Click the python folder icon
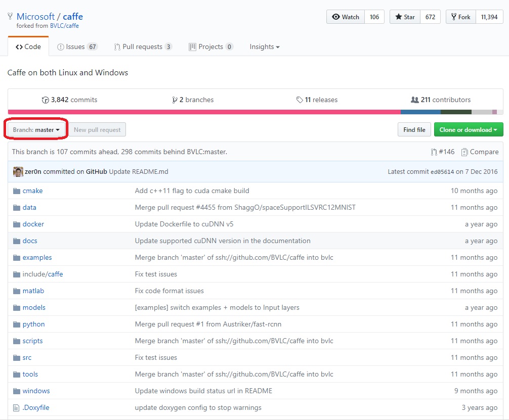 (17, 324)
